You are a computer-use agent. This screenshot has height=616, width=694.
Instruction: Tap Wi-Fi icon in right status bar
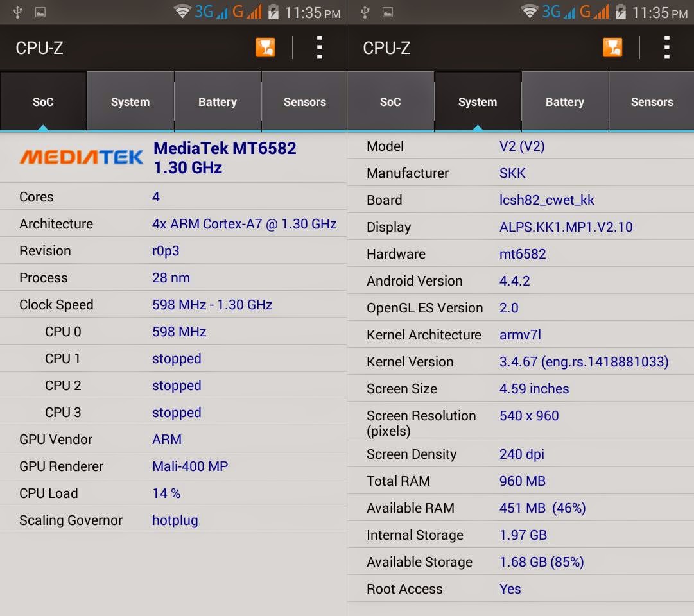coord(530,12)
